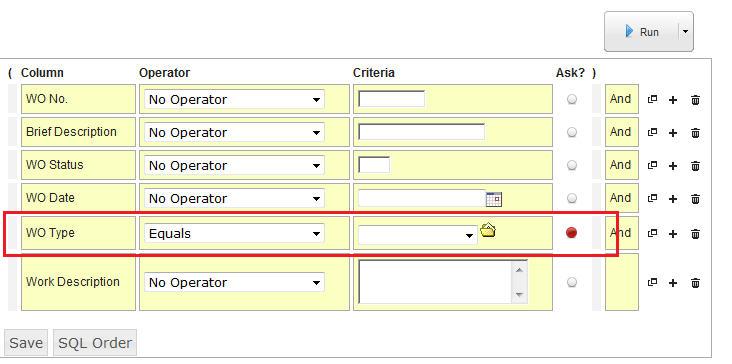Toggle And connector on WO Status row
732x364 pixels.
tap(621, 165)
